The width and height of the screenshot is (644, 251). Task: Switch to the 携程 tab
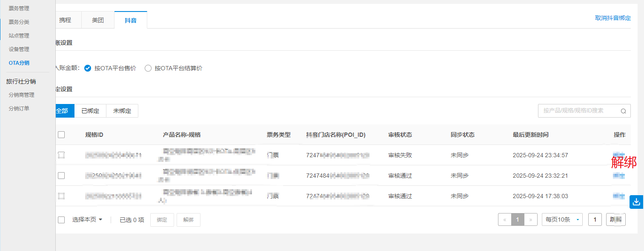(x=65, y=20)
